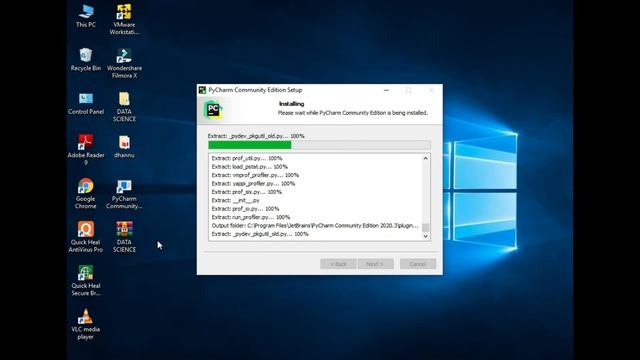This screenshot has width=640, height=360.
Task: Select log line 'Extract: yappi_profiler.py... 100%'
Action: click(253, 184)
